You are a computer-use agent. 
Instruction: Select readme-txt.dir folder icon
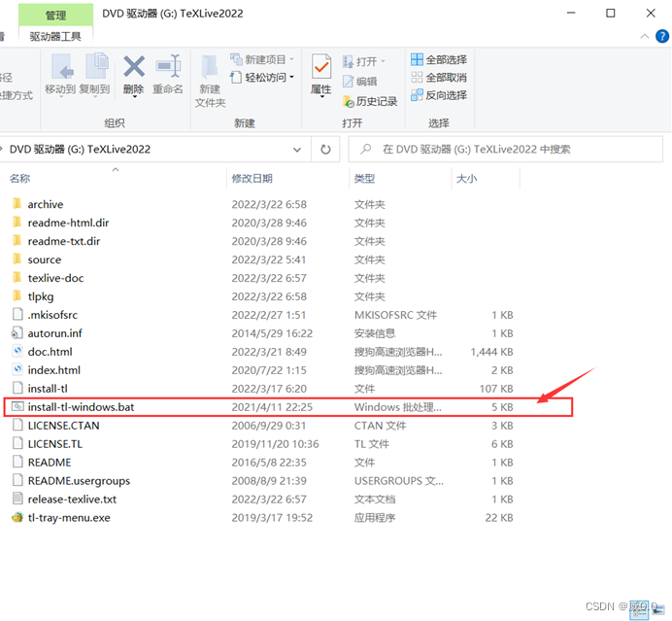pos(17,240)
